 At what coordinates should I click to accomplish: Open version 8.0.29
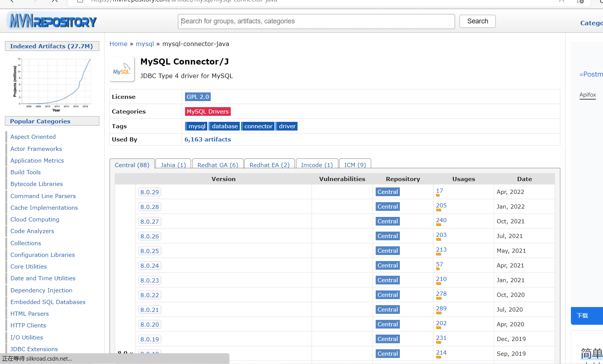[x=150, y=192]
